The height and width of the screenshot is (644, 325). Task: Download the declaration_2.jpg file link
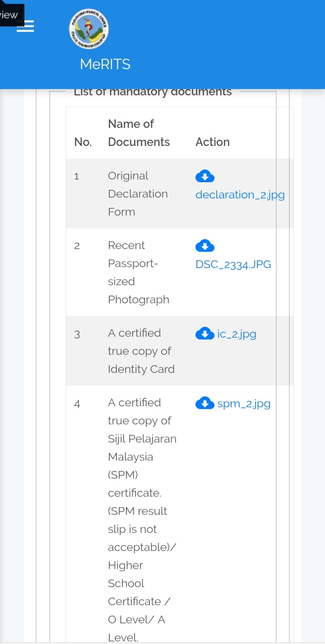[240, 195]
